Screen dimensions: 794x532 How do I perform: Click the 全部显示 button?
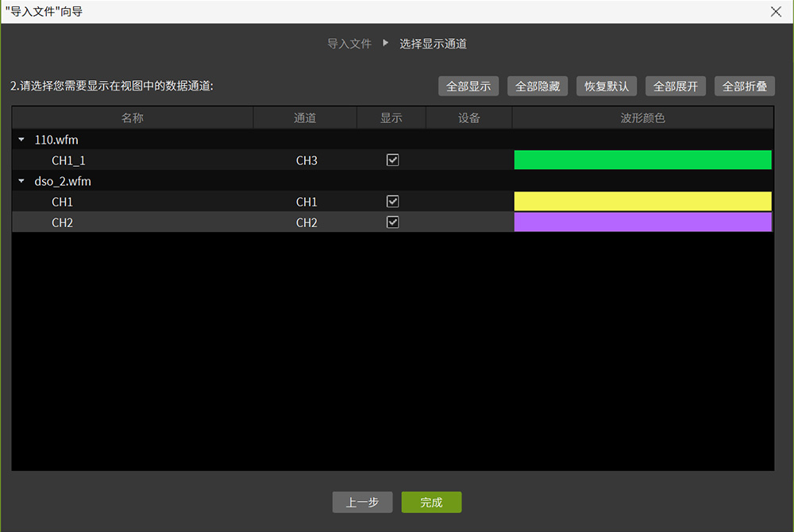[x=468, y=87]
